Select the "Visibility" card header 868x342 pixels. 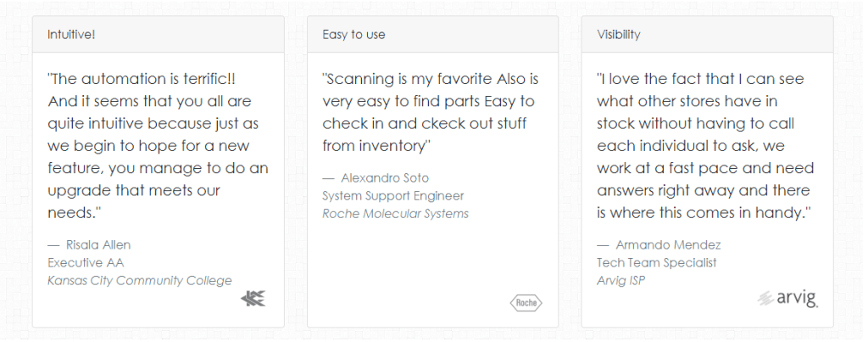tap(707, 35)
